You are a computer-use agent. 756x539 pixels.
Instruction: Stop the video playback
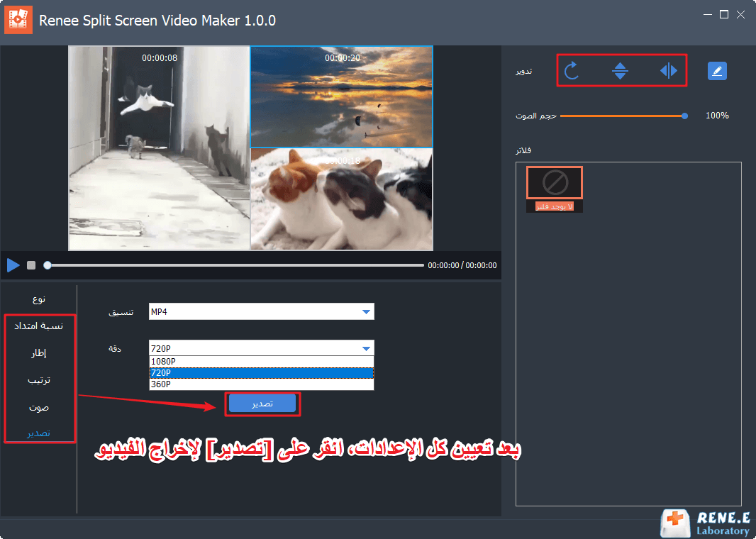(x=31, y=265)
